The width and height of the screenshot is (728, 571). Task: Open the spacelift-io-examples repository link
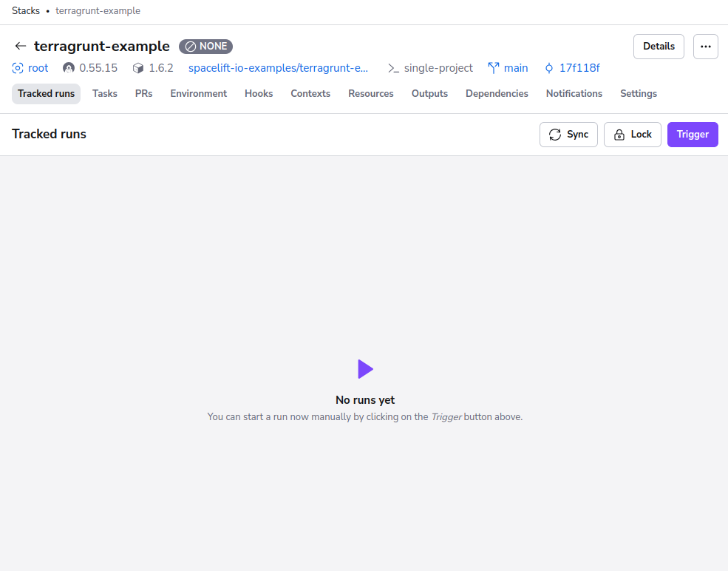279,67
